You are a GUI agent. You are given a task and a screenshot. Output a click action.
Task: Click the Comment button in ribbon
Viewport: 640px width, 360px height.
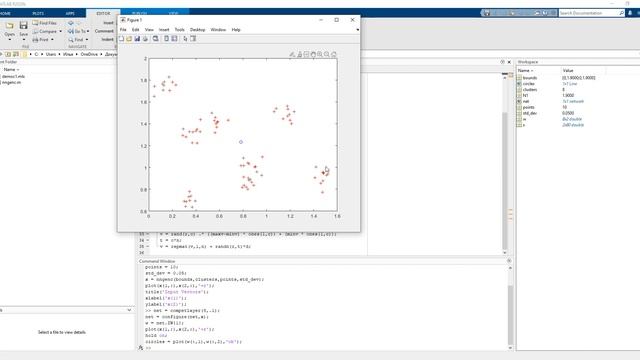pos(104,31)
